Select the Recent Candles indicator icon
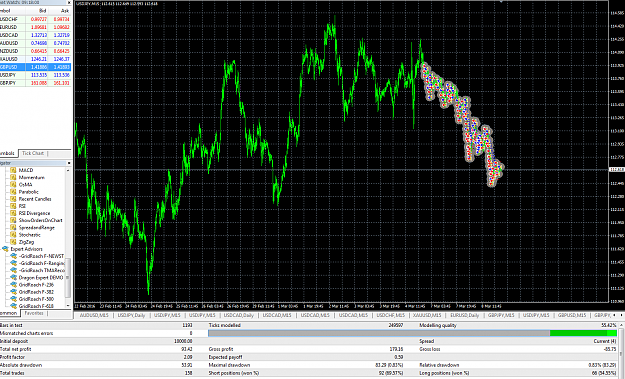The width and height of the screenshot is (625, 379). pyautogui.click(x=13, y=199)
